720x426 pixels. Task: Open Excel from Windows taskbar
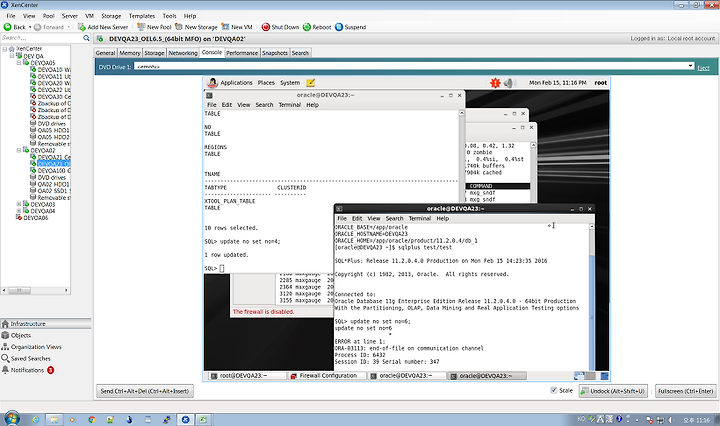point(203,419)
